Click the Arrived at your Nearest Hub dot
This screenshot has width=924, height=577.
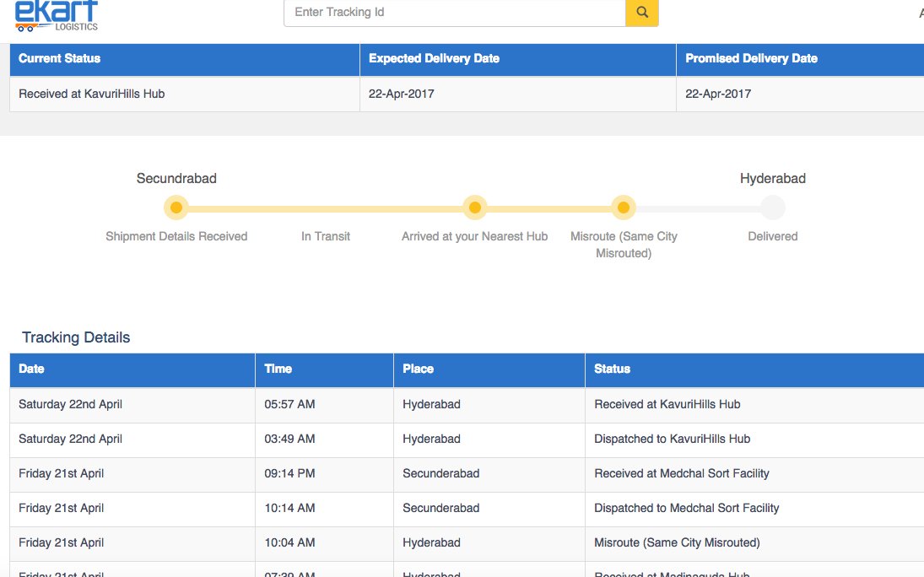click(x=474, y=208)
